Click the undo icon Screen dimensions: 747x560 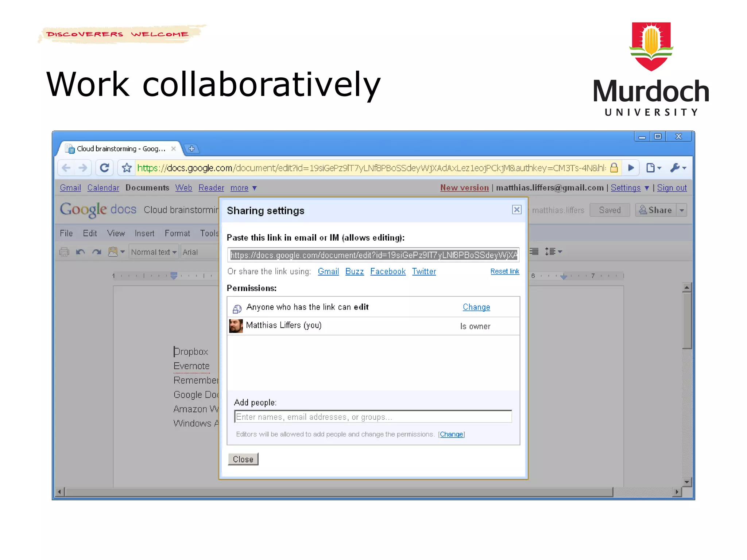[80, 252]
